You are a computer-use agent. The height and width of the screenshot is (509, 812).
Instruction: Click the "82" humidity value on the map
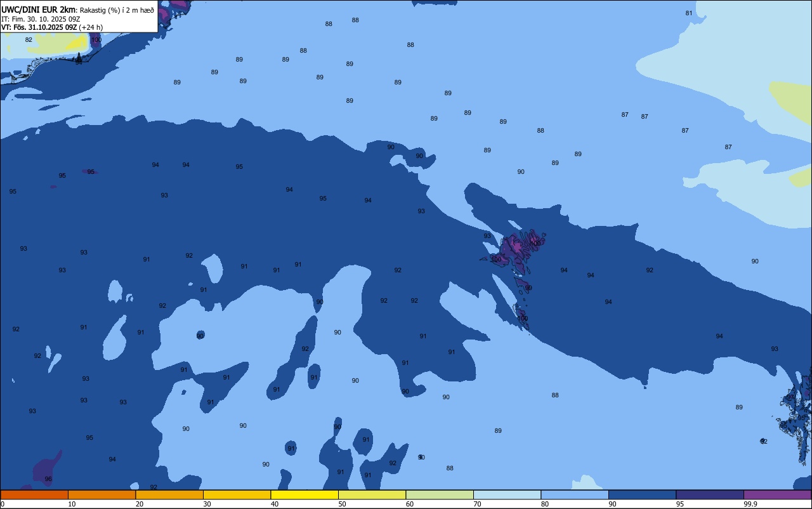pos(29,40)
